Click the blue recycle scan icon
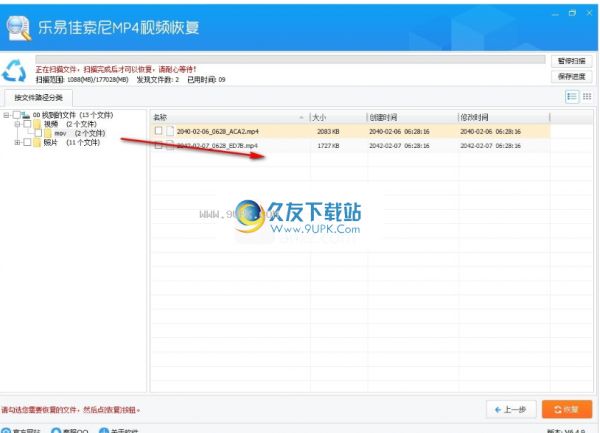This screenshot has height=433, width=600. pos(14,71)
